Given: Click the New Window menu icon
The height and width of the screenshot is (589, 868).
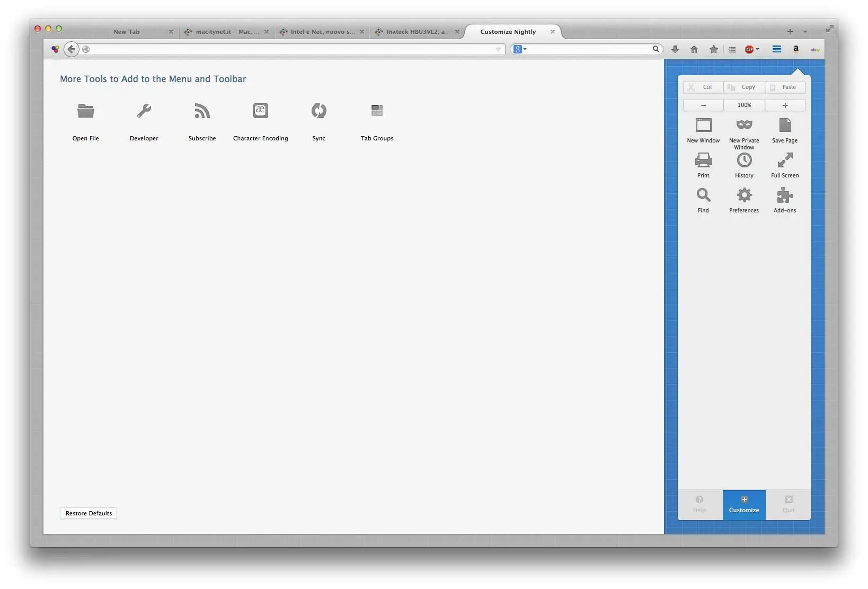Looking at the screenshot, I should click(703, 125).
